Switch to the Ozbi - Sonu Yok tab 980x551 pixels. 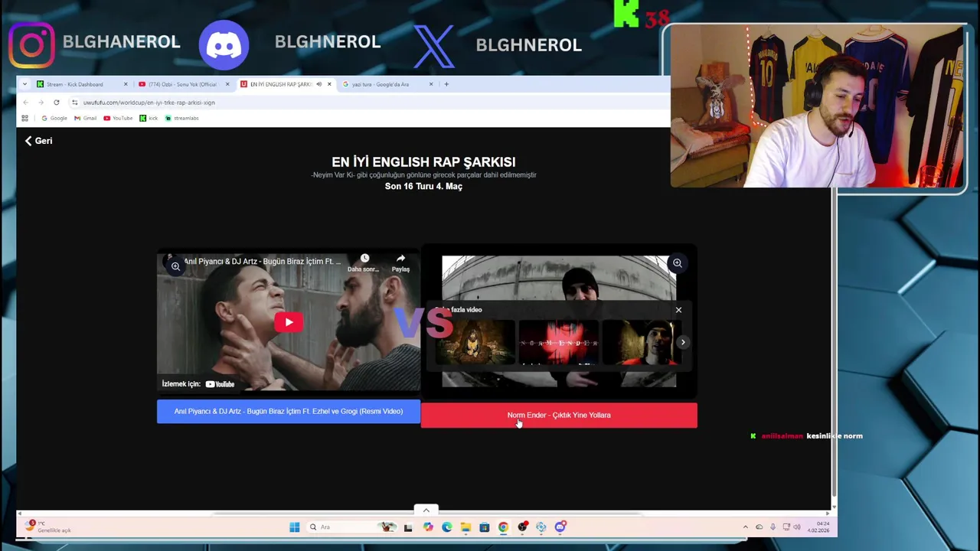click(x=182, y=84)
